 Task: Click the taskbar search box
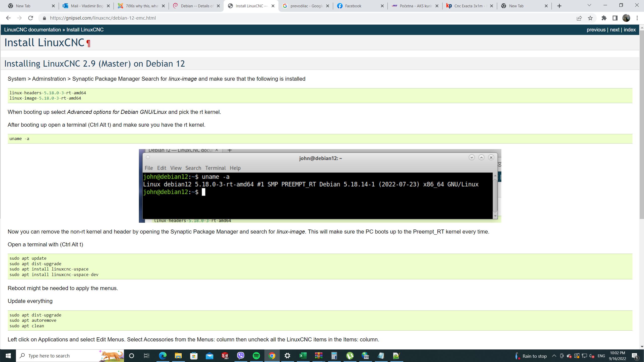70,356
